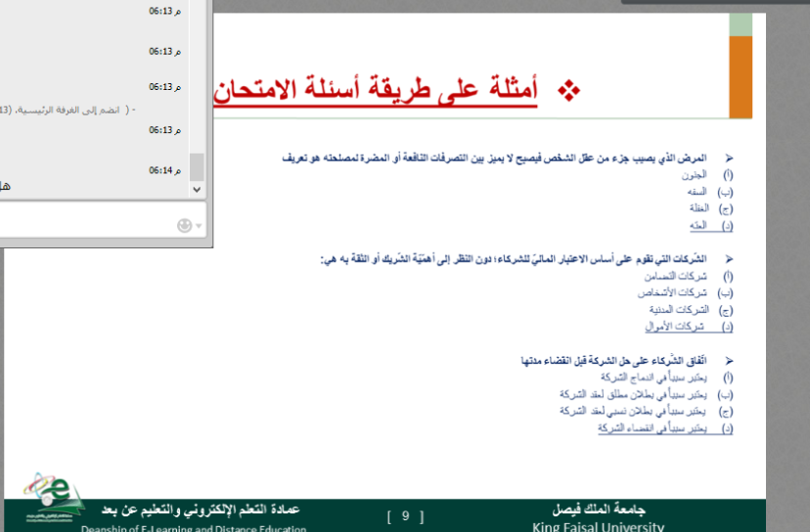
Task: Click the underlined answer 'شركات الأموال'
Action: pyautogui.click(x=675, y=327)
